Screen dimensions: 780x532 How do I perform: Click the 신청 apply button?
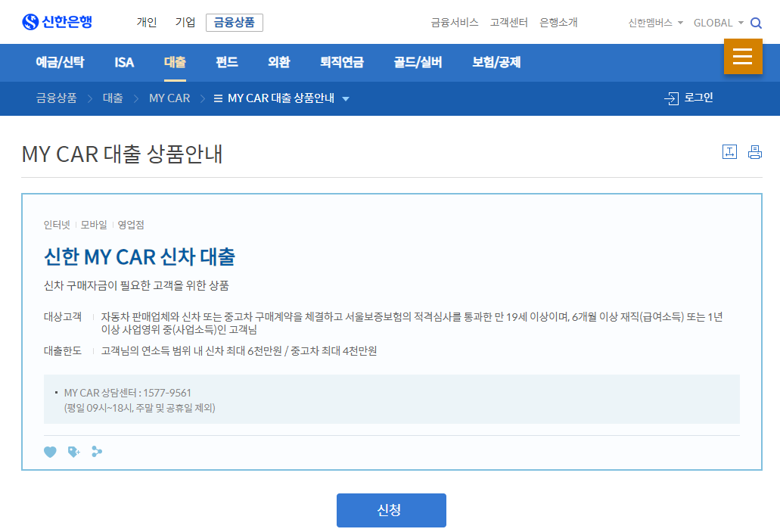click(391, 510)
